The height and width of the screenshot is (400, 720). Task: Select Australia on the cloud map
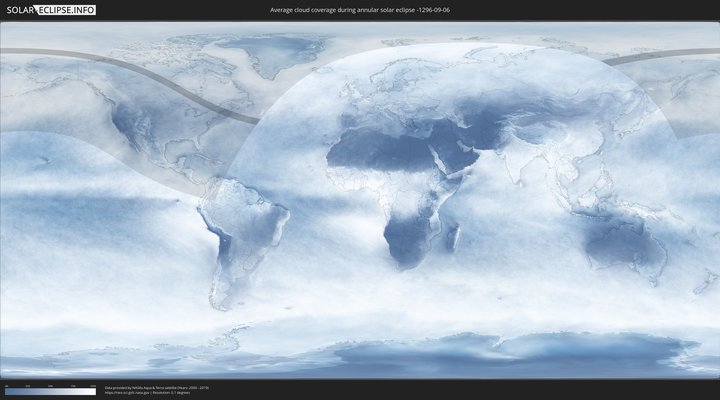tap(625, 245)
